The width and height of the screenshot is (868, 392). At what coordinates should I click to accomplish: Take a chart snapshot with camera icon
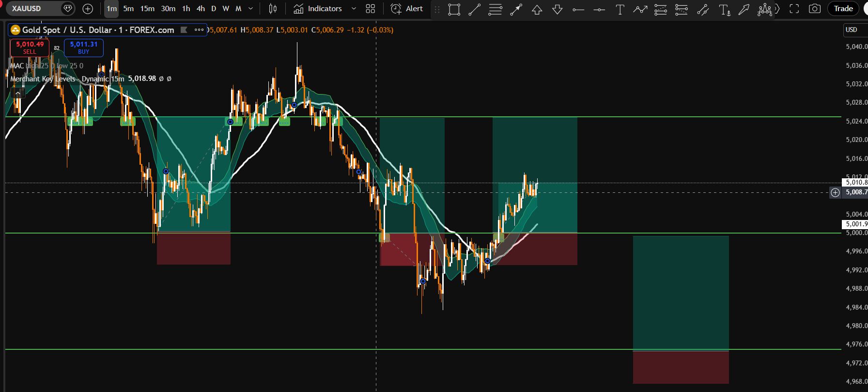[815, 9]
